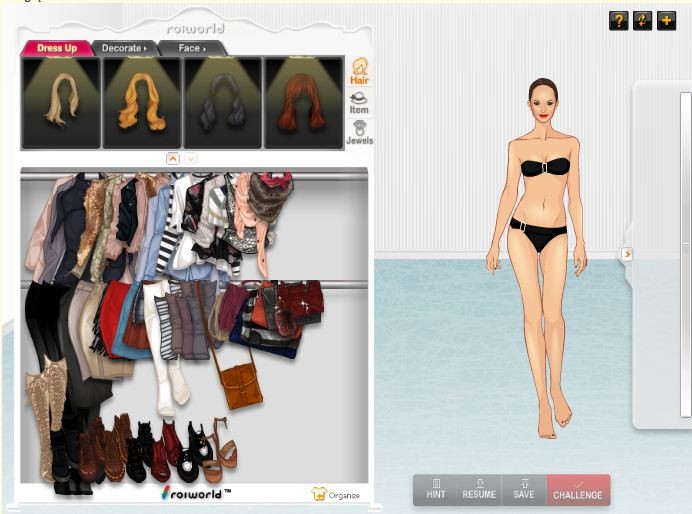Open the Decorate tab
Viewport: 692px width, 514px height.
[x=124, y=48]
